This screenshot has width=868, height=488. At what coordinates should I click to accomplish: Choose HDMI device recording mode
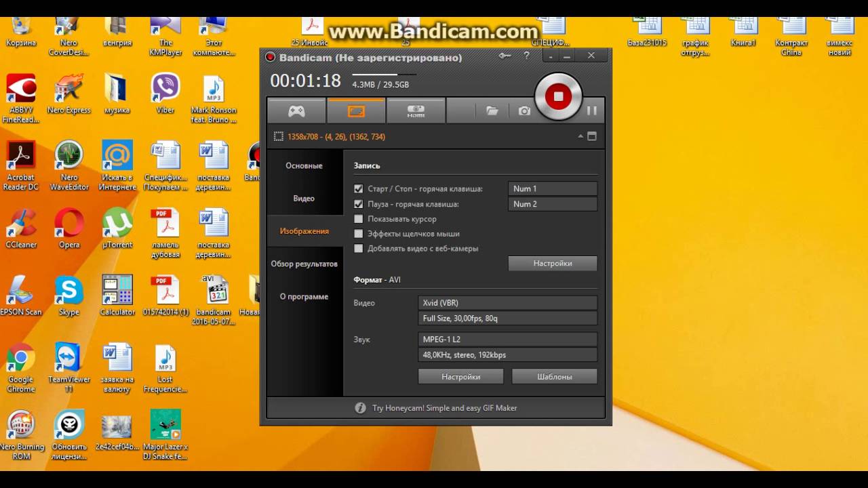click(416, 110)
